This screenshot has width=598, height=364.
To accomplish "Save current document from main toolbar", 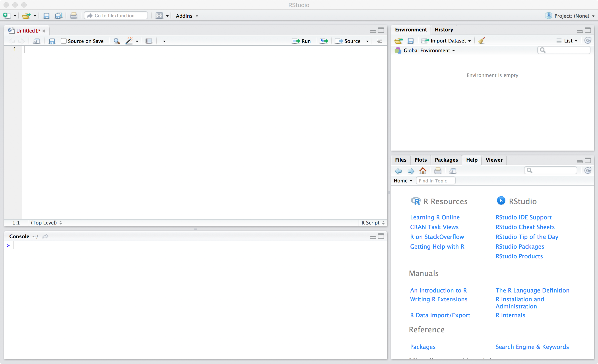I will 46,16.
